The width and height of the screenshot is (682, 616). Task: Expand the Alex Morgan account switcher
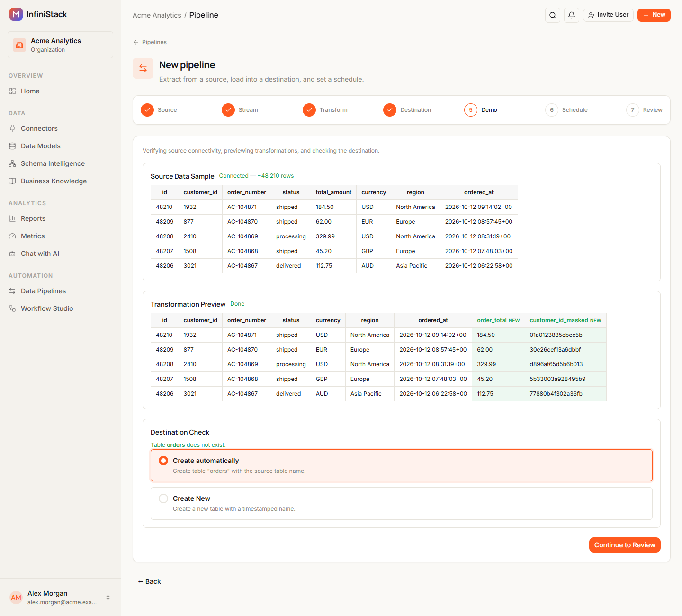(x=108, y=598)
